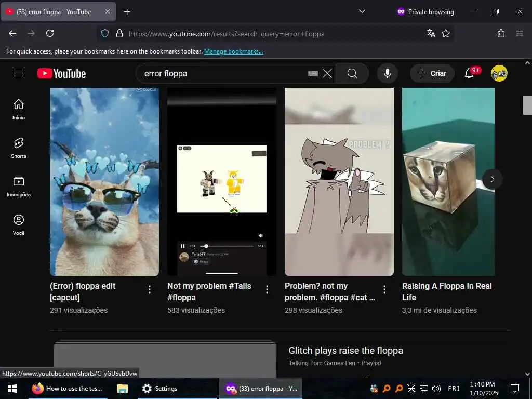This screenshot has height=399, width=532.
Task: Open the volume speaker tray icon
Action: [x=436, y=389]
